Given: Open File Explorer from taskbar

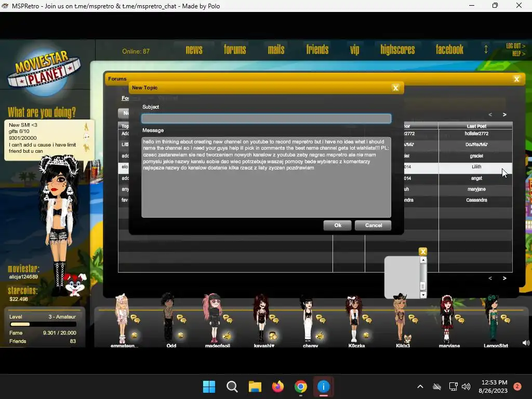Looking at the screenshot, I should coord(255,387).
